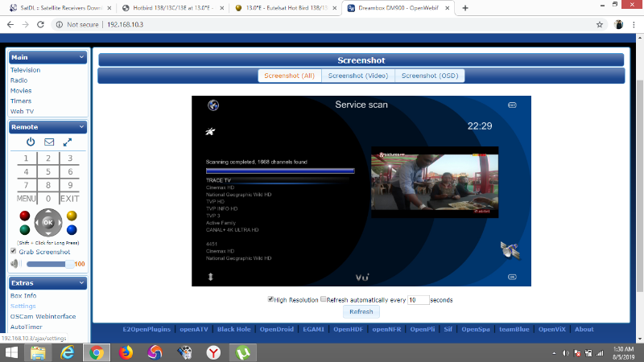Click the fullscreen expand arrows icon
Viewport: 644px width, 362px height.
click(68, 142)
